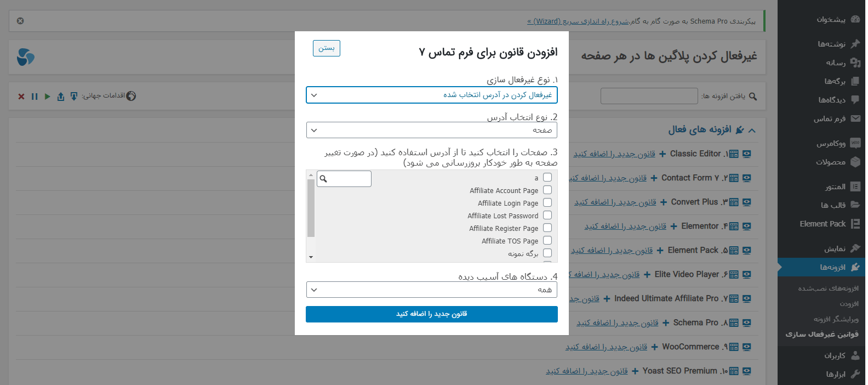The height and width of the screenshot is (385, 868).
Task: Tick the Affiliate Login Page checkbox
Action: 547,202
